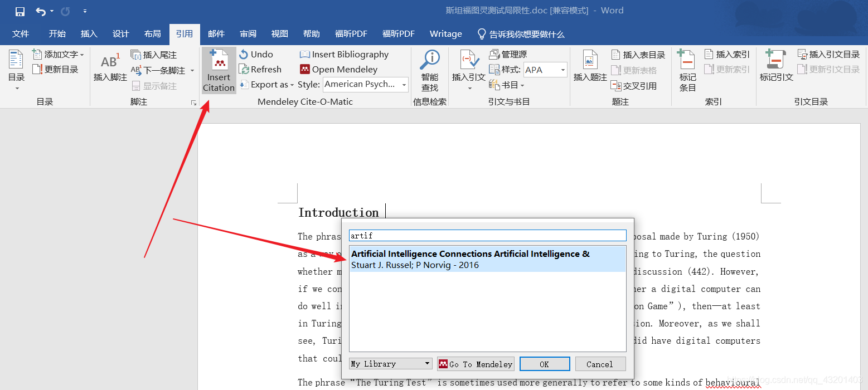Click Cancel in the citation dialog
868x390 pixels.
tap(600, 364)
